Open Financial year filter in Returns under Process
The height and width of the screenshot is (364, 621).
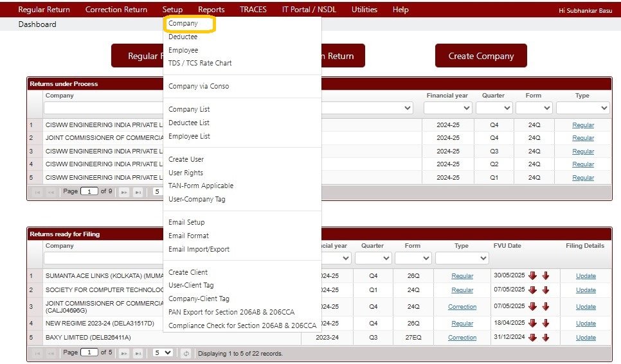tap(448, 108)
